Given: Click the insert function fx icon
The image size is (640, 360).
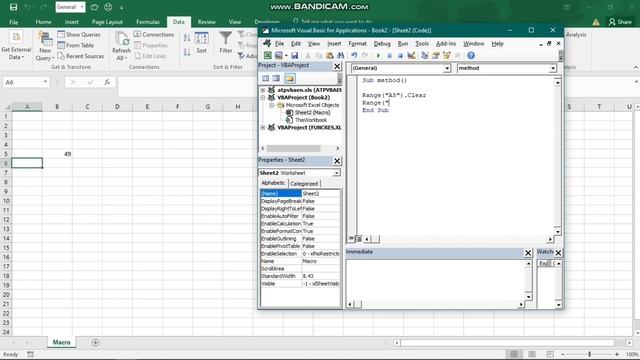Looking at the screenshot, I should (107, 82).
